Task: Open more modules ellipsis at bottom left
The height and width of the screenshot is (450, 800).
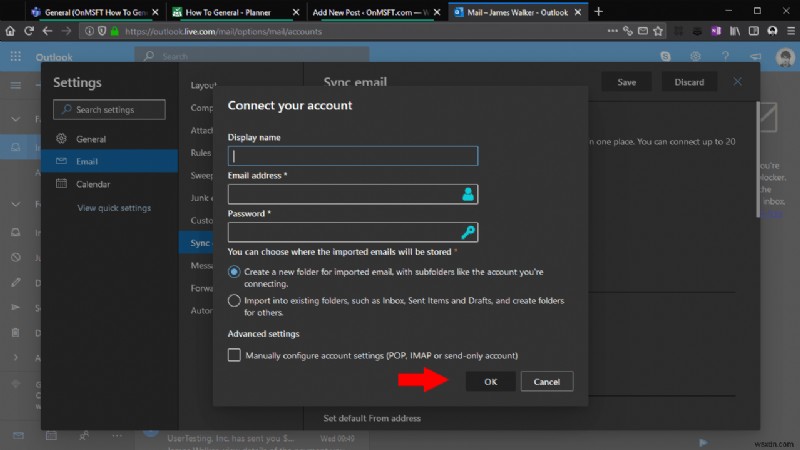Action: [x=117, y=435]
